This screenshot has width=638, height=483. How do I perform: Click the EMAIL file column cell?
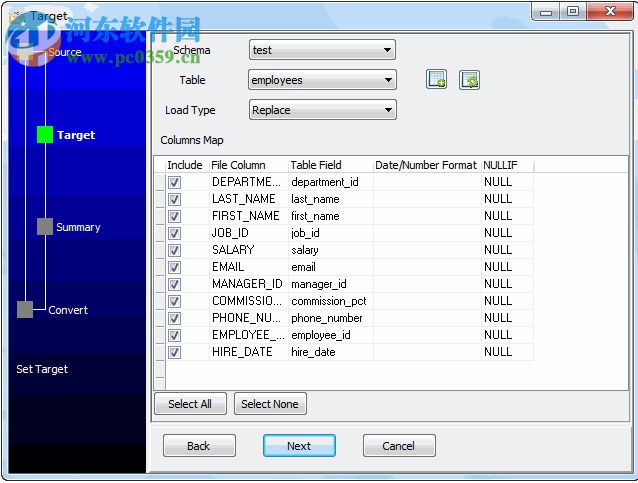coord(249,267)
